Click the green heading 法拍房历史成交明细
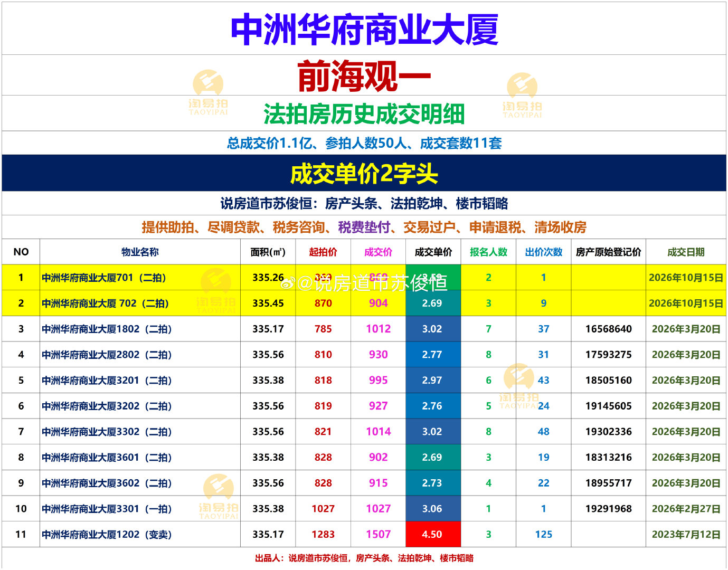The height and width of the screenshot is (570, 728). (364, 114)
